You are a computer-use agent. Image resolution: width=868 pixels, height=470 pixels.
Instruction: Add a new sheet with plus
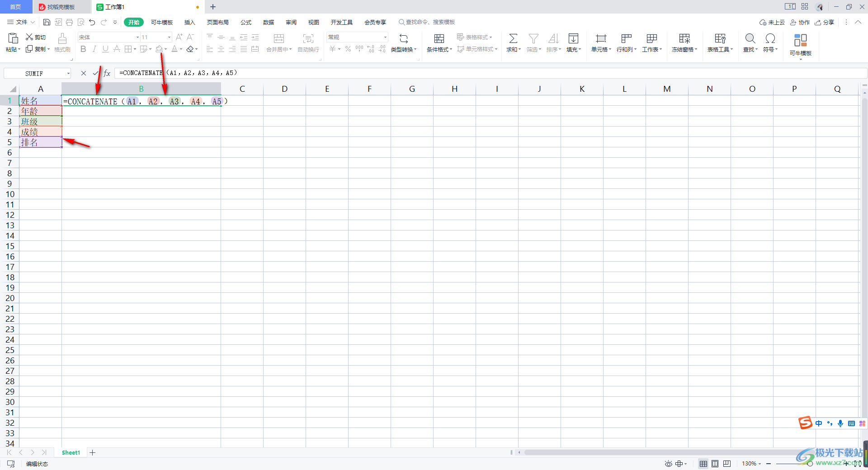click(93, 452)
